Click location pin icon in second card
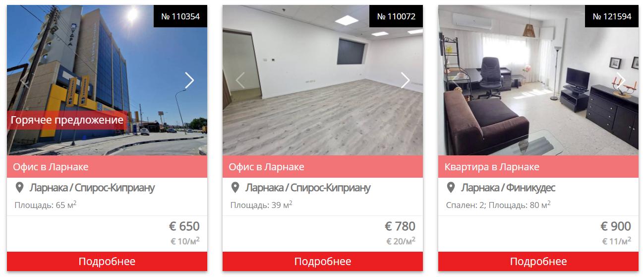The width and height of the screenshot is (644, 277). coord(235,188)
